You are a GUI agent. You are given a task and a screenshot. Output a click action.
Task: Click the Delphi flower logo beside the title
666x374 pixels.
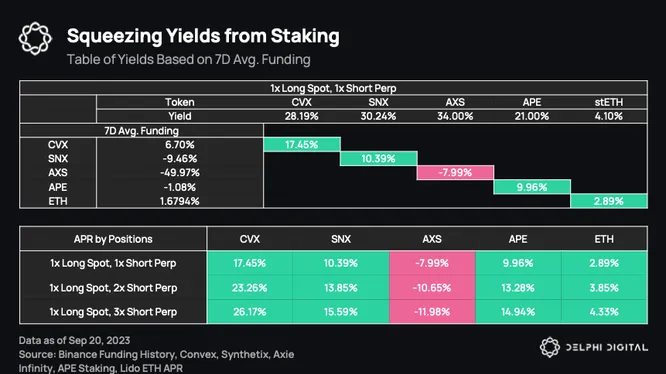[x=35, y=39]
